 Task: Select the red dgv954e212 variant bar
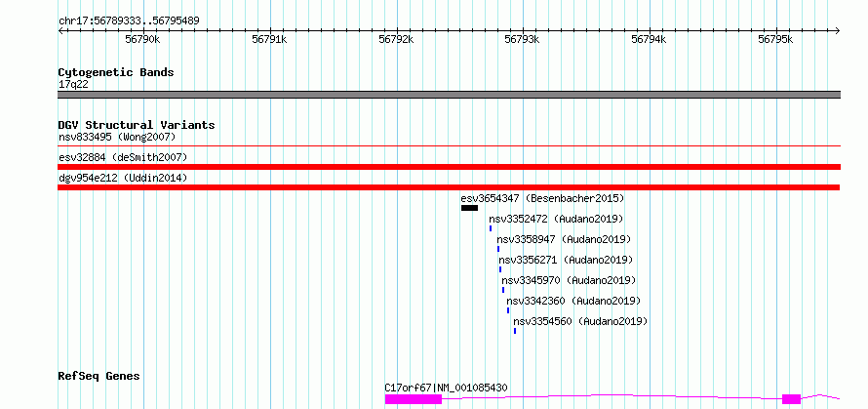(x=449, y=187)
